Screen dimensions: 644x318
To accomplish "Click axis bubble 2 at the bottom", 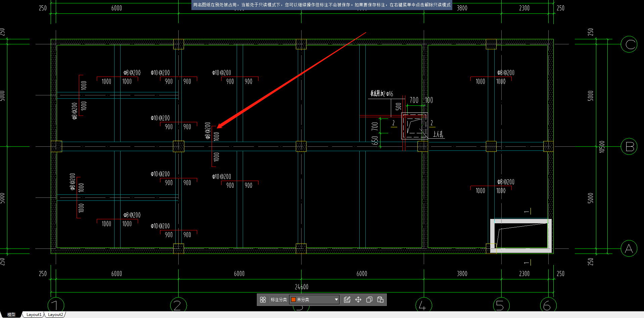I will click(x=178, y=305).
